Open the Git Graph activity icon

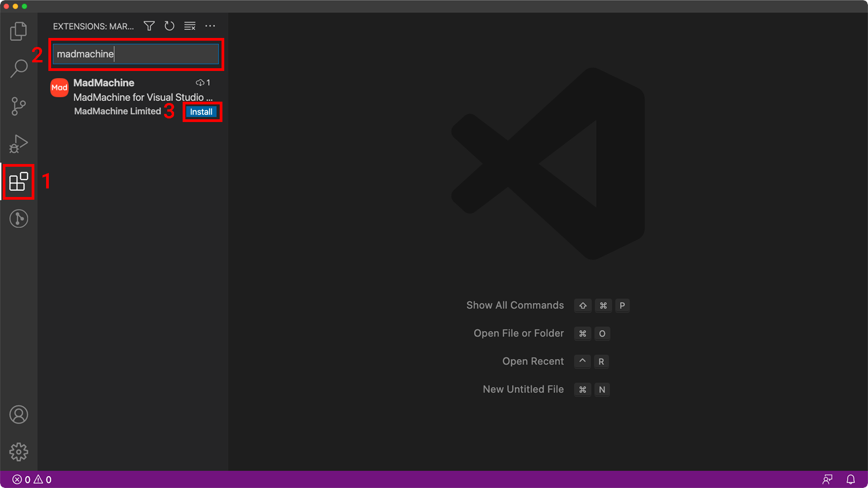tap(19, 219)
